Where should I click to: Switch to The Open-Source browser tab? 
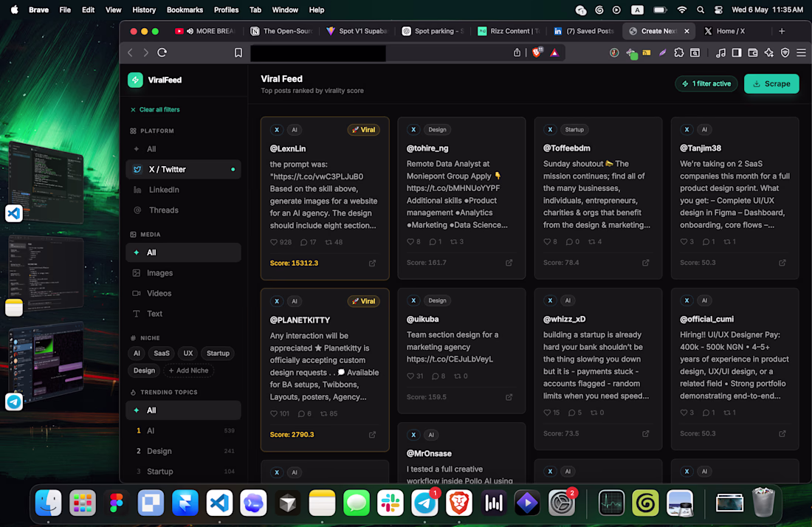(x=282, y=31)
